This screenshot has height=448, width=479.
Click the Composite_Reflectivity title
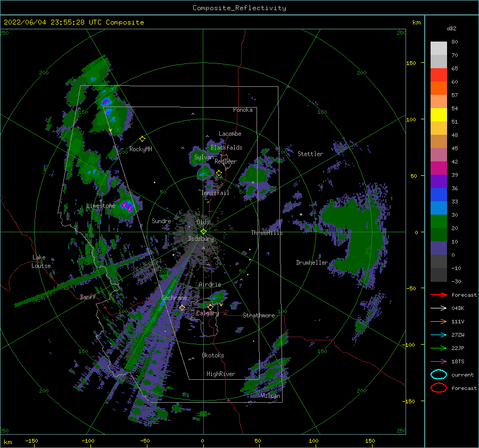pos(239,8)
